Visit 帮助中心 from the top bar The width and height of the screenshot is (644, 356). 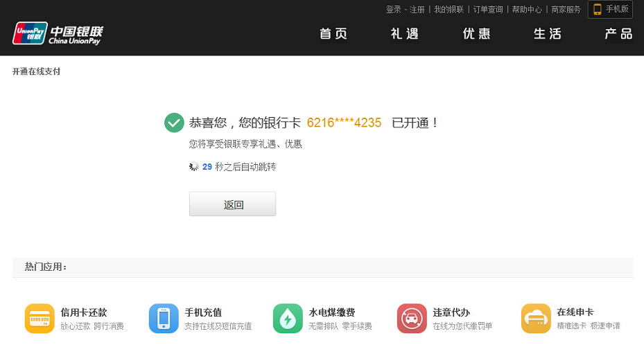tap(527, 10)
